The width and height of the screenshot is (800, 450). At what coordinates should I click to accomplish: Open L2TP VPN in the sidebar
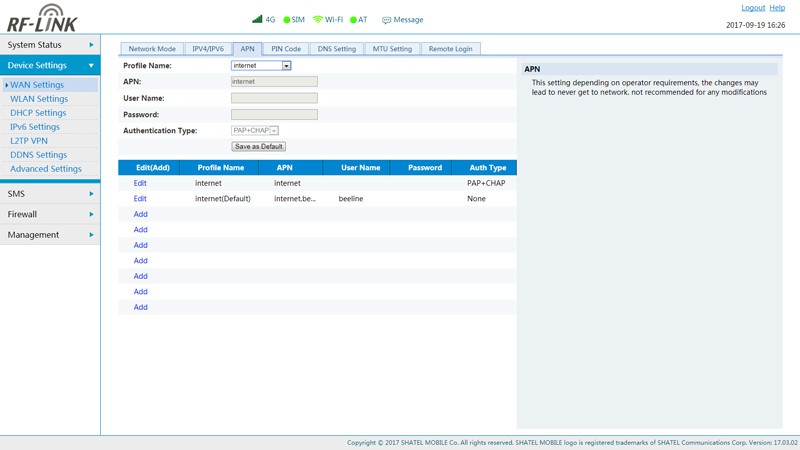(x=29, y=141)
